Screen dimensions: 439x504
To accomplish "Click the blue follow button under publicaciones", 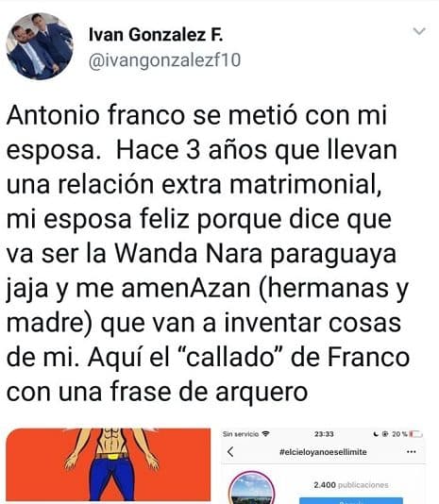I will 351,501.
